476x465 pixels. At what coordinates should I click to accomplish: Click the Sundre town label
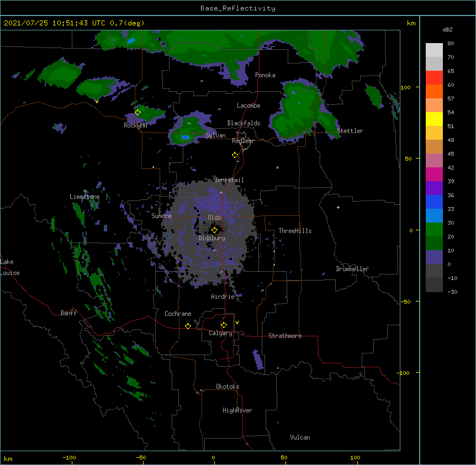(x=161, y=216)
